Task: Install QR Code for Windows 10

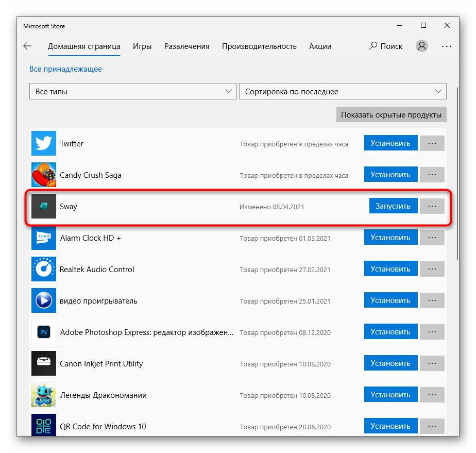Action: tap(390, 426)
